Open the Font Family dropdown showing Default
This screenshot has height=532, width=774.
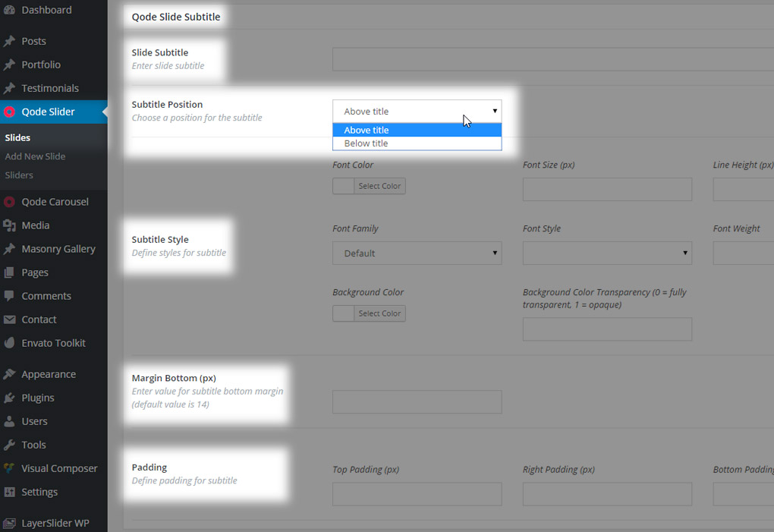point(417,253)
